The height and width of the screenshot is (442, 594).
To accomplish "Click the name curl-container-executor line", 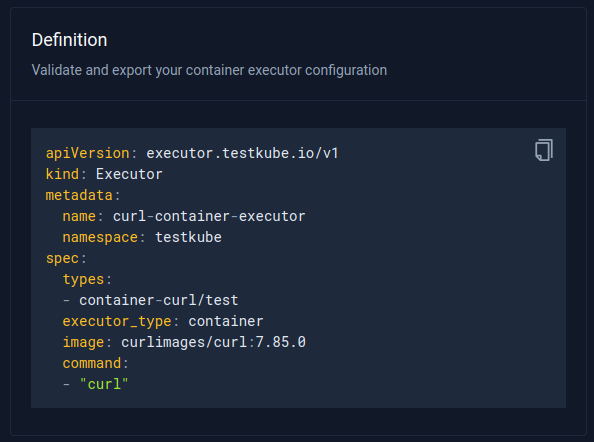I will [x=184, y=216].
